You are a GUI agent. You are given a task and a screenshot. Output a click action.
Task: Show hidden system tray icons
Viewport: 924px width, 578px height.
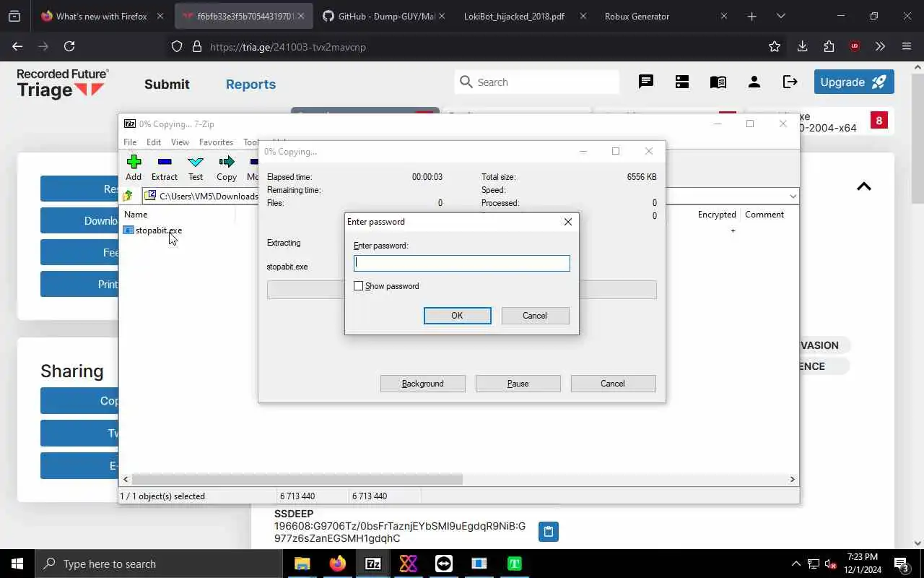[x=796, y=564]
